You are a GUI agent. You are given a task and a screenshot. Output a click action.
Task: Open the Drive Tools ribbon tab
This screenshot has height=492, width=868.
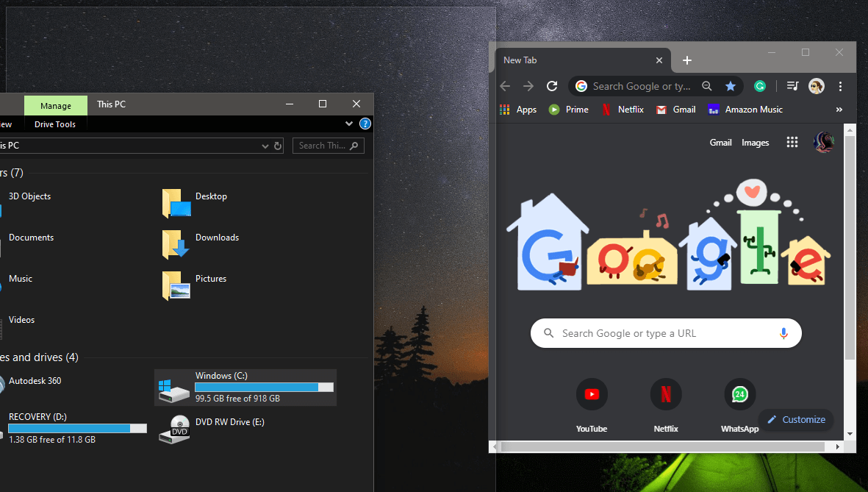point(55,124)
